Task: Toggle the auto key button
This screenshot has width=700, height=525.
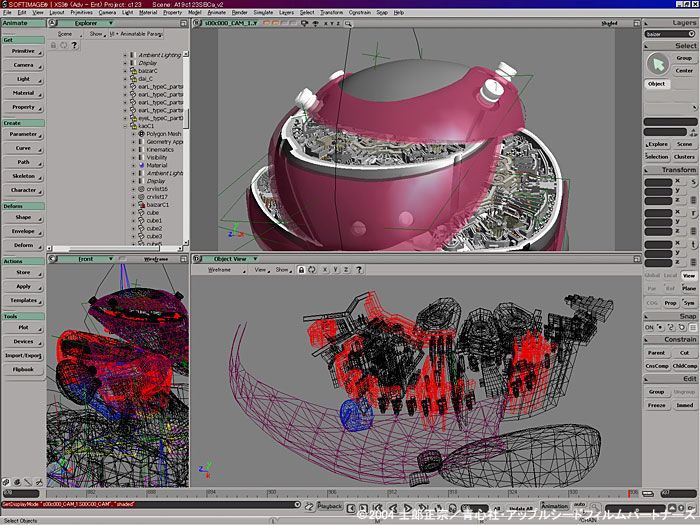Action: click(x=580, y=504)
